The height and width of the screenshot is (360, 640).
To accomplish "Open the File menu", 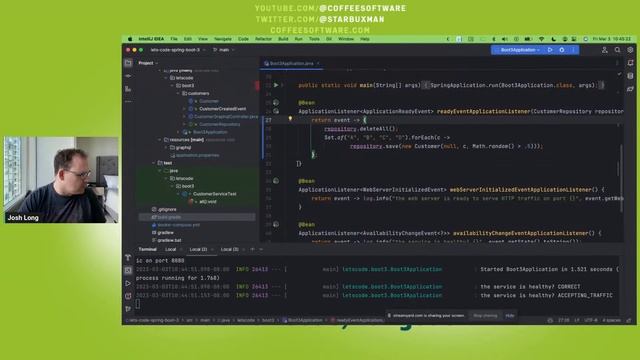I will tap(174, 39).
